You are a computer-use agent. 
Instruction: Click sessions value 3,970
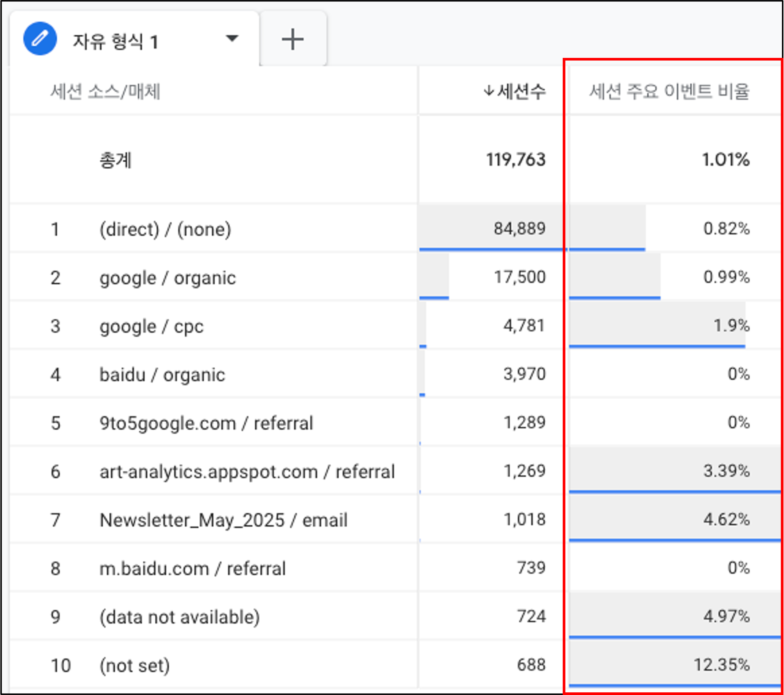[524, 374]
